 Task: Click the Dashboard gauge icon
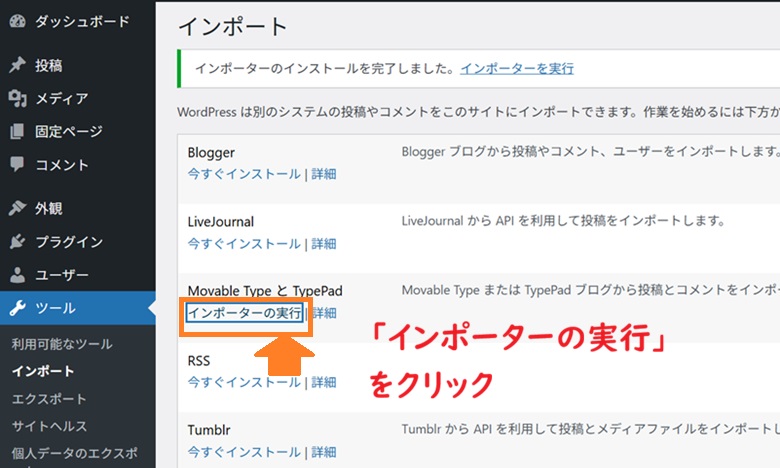point(17,21)
